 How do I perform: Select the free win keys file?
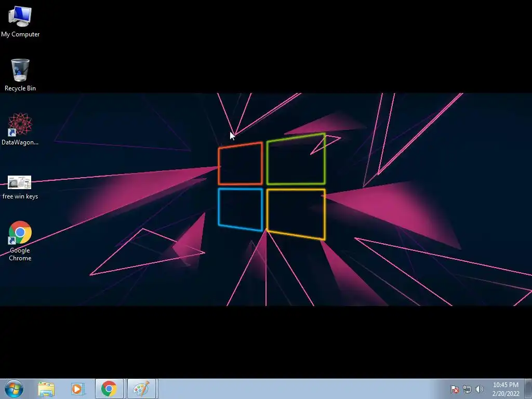point(20,182)
